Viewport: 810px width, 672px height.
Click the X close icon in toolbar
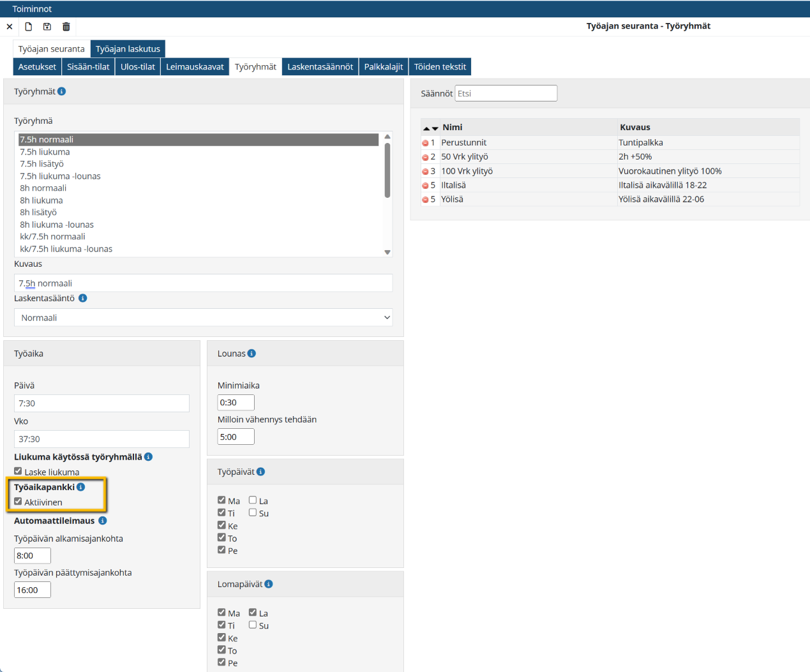10,27
